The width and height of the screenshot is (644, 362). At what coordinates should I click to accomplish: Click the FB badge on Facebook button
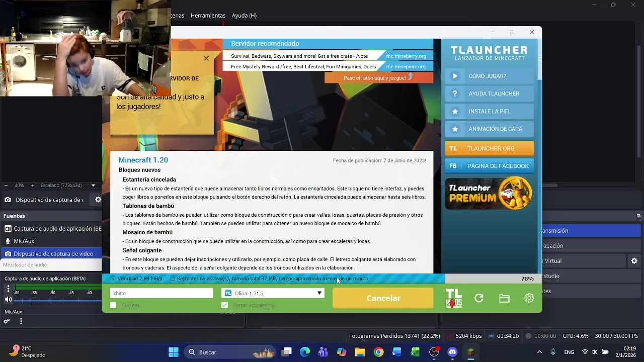(x=453, y=166)
